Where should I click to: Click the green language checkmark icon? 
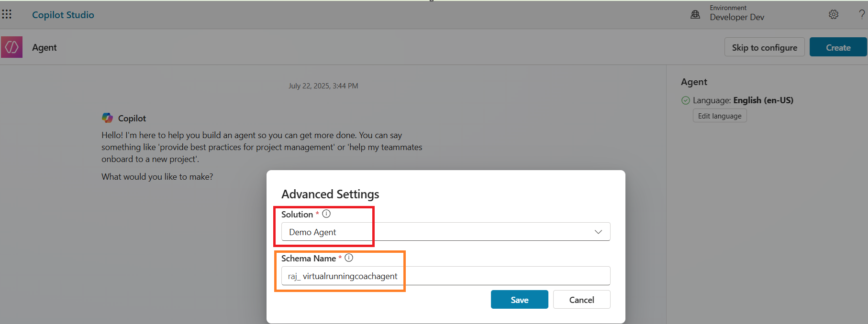686,100
